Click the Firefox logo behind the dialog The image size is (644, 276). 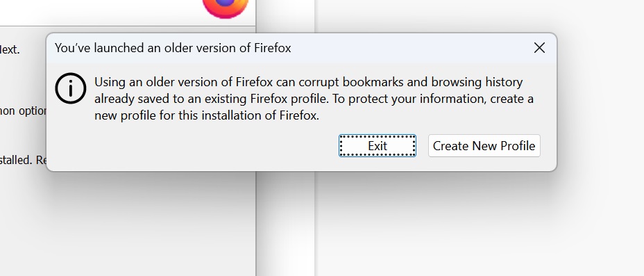[226, 8]
